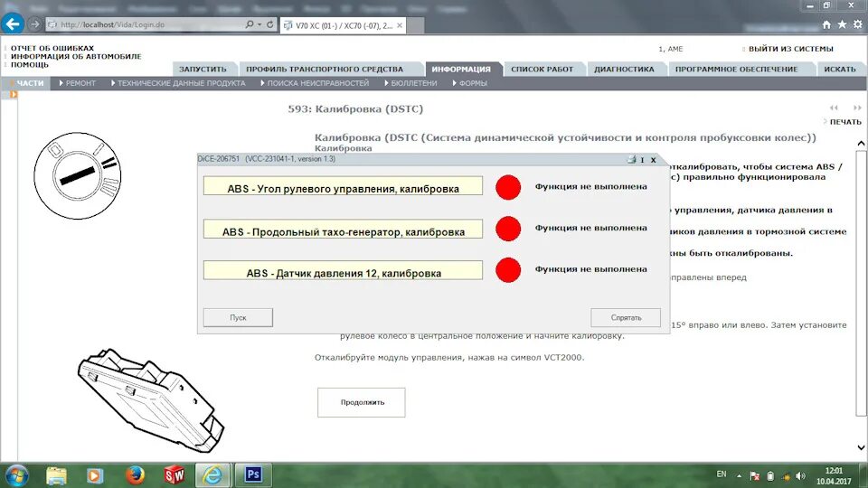Open SolidWorks taskbar icon
This screenshot has height=488, width=868.
tap(174, 475)
